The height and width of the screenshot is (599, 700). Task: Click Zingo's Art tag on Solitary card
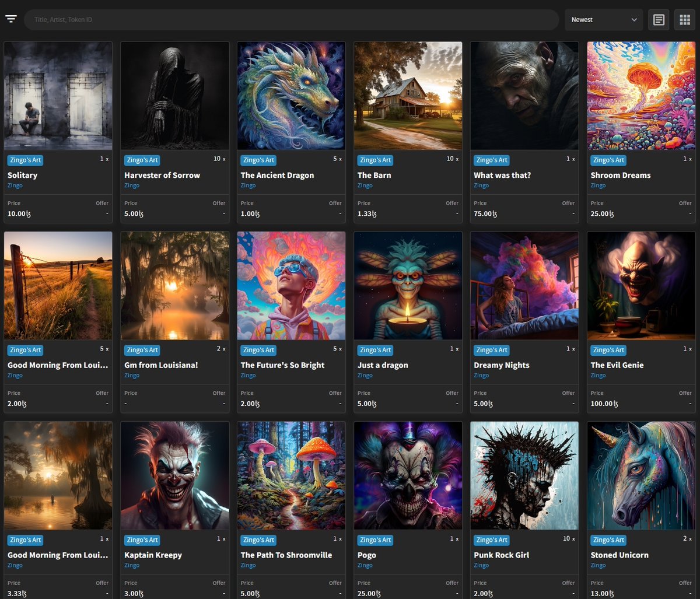click(26, 160)
